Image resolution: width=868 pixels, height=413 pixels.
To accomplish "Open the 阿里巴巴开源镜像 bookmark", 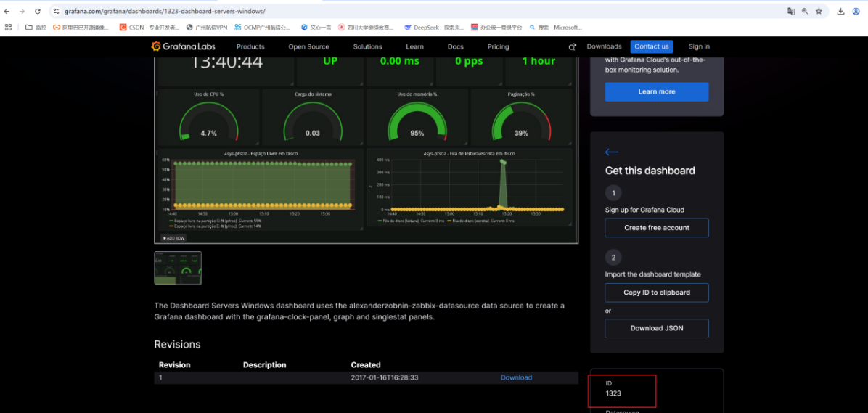I will (x=81, y=27).
